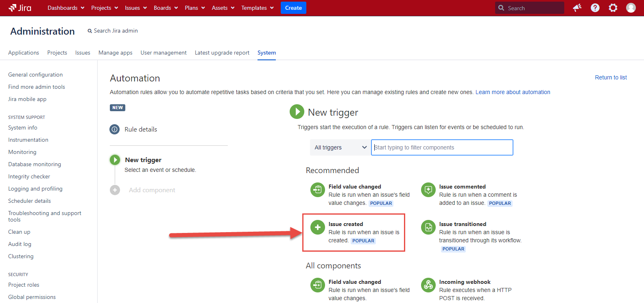Expand the Projects menu in navbar
Viewport: 644px width, 303px height.
click(x=105, y=8)
